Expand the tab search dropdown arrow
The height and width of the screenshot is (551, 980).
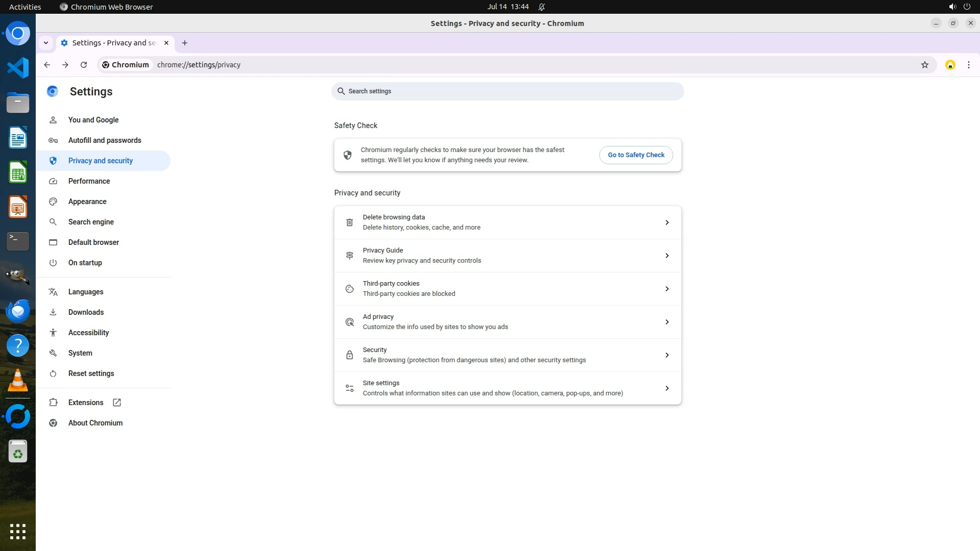pos(46,43)
